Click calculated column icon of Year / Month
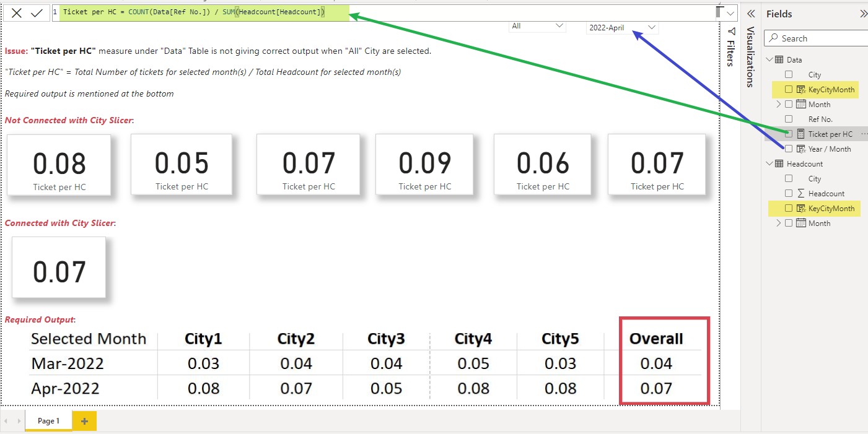The width and height of the screenshot is (868, 434). pyautogui.click(x=800, y=149)
